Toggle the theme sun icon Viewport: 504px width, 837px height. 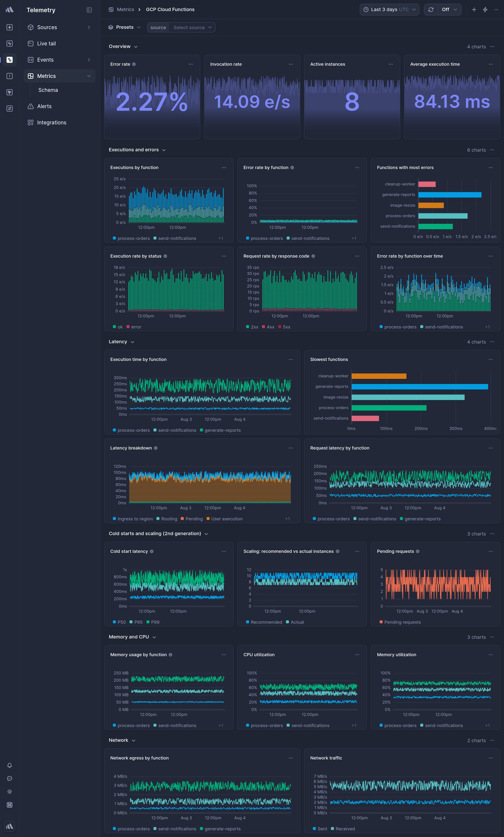9,792
